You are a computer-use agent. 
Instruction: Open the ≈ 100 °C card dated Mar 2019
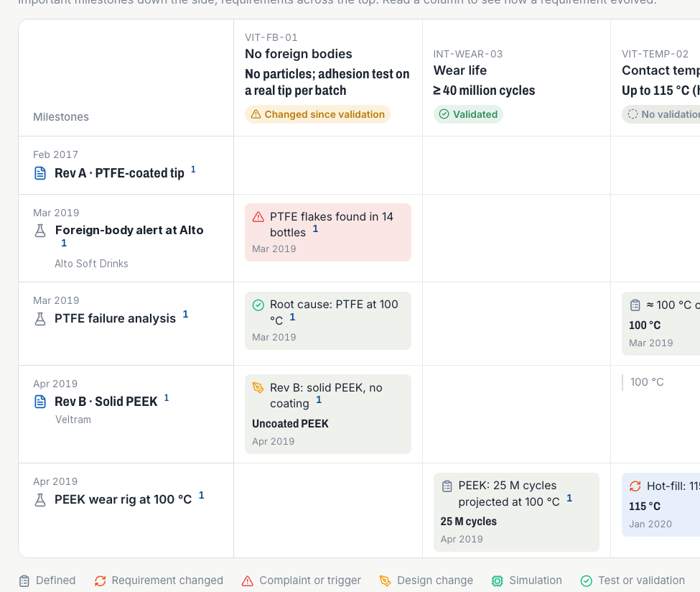click(x=661, y=323)
